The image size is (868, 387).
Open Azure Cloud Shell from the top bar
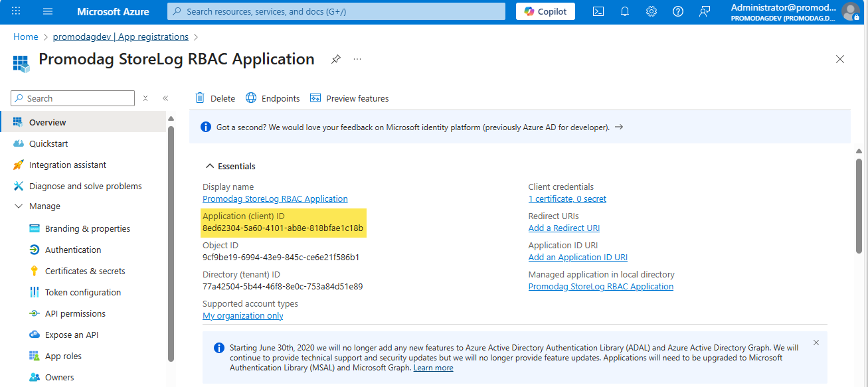click(x=598, y=11)
